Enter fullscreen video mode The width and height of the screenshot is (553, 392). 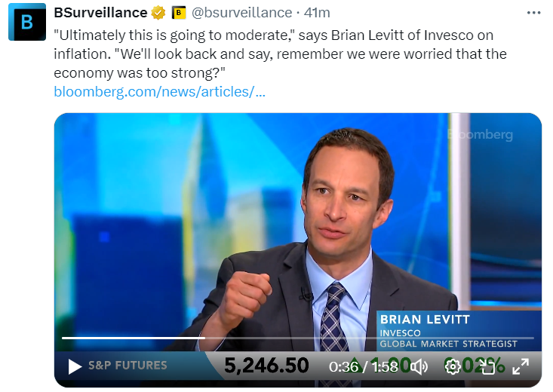(x=521, y=367)
